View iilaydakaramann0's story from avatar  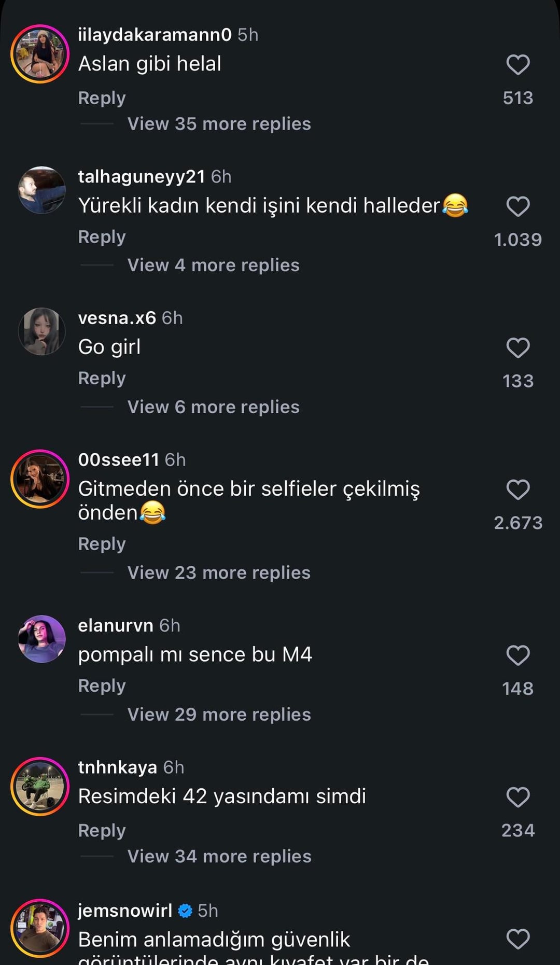pyautogui.click(x=40, y=54)
